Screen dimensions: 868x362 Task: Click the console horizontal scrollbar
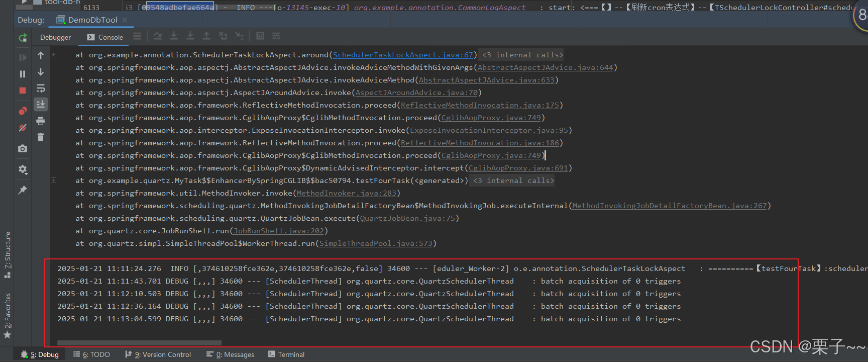[139, 343]
